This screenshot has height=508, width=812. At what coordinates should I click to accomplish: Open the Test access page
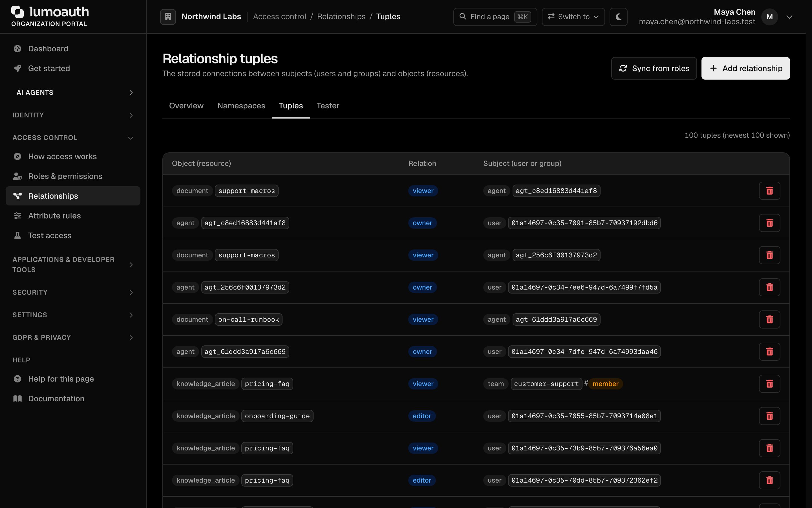point(73,236)
